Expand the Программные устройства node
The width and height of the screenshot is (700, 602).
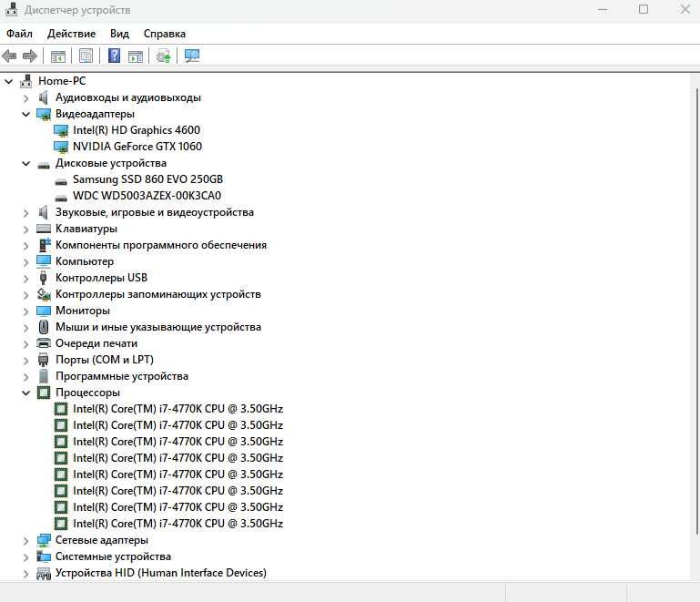click(25, 377)
